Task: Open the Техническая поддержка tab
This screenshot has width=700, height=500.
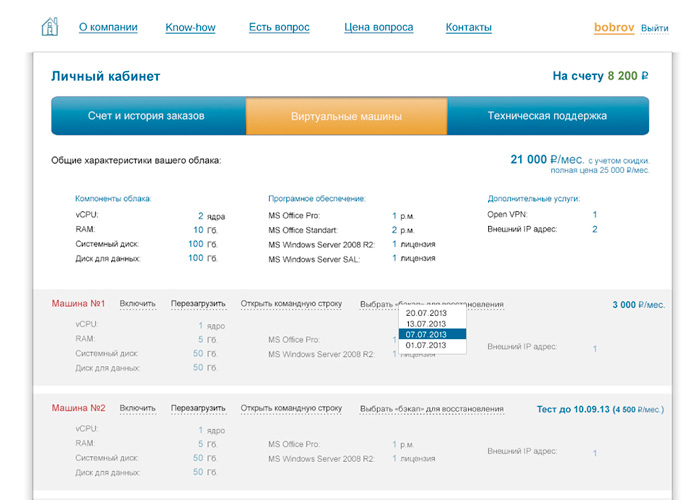Action: [548, 116]
